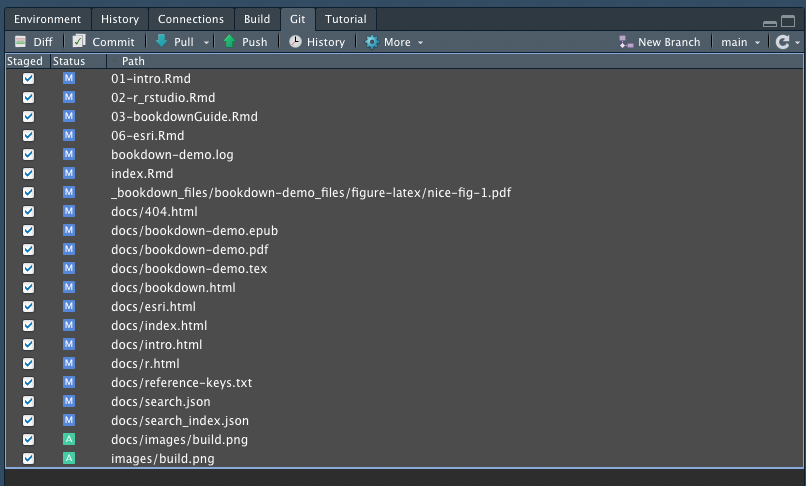Image resolution: width=806 pixels, height=486 pixels.
Task: Switch to the History tab
Action: point(120,20)
